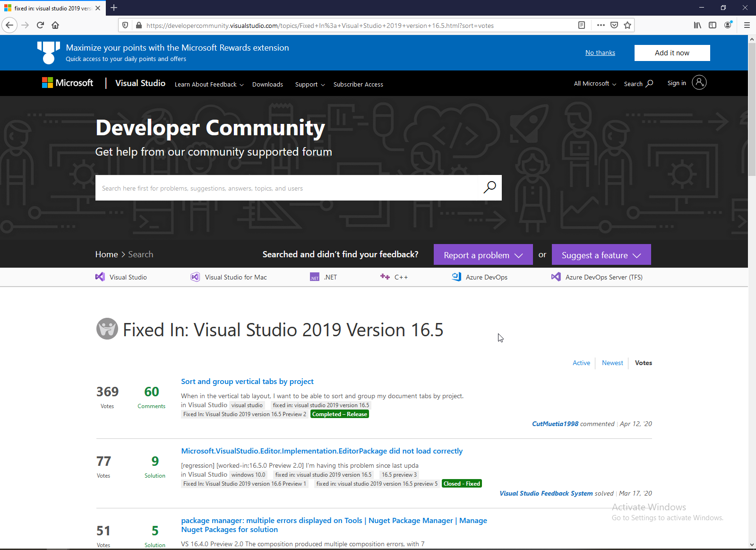The height and width of the screenshot is (550, 756).
Task: Expand the Suggest a feature dropdown
Action: tap(601, 255)
